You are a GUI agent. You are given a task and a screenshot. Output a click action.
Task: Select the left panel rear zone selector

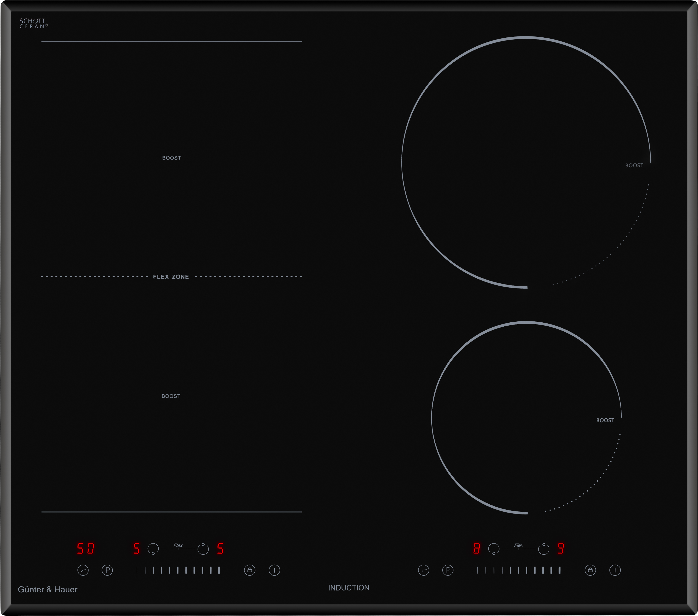coord(203,549)
